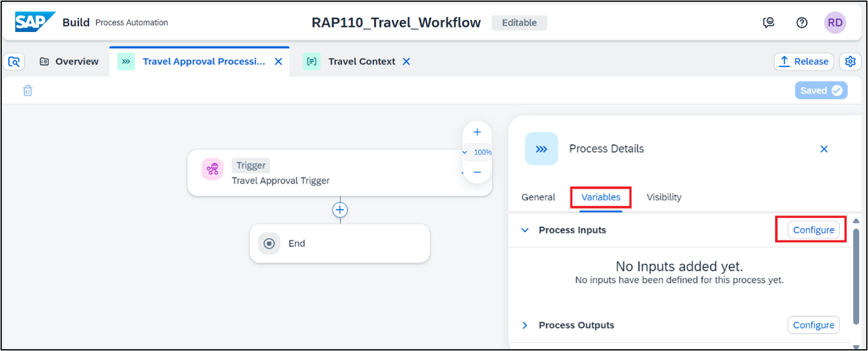This screenshot has height=351, width=868.
Task: Open the 100% zoom level dropdown
Action: [477, 152]
